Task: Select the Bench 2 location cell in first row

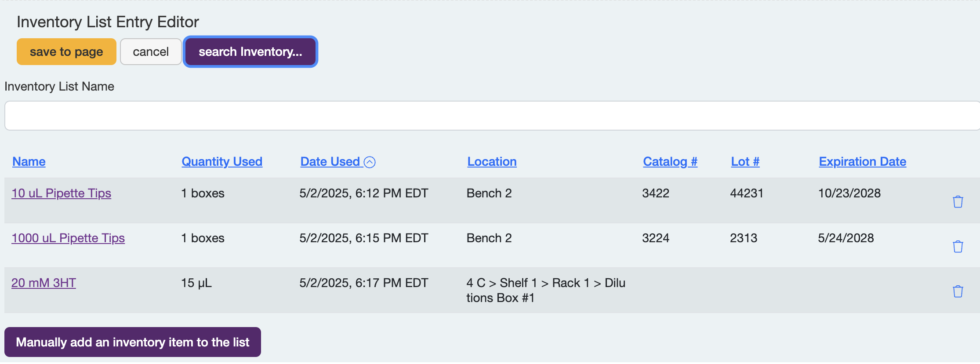Action: tap(489, 193)
